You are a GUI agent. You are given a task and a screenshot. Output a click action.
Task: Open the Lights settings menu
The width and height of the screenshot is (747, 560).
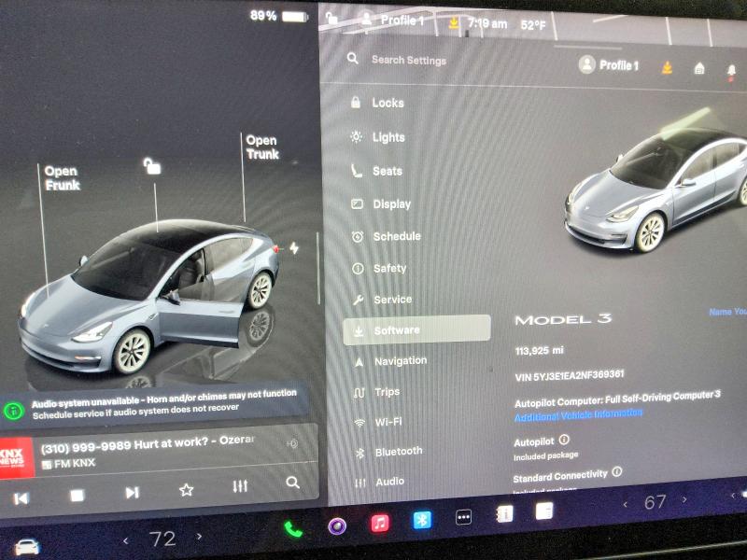tap(377, 137)
